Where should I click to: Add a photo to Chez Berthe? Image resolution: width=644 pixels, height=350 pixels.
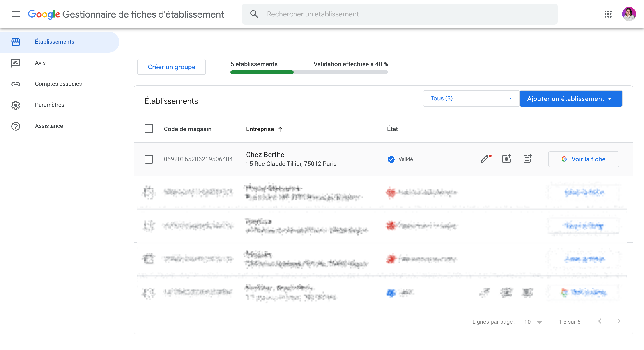[x=506, y=159]
